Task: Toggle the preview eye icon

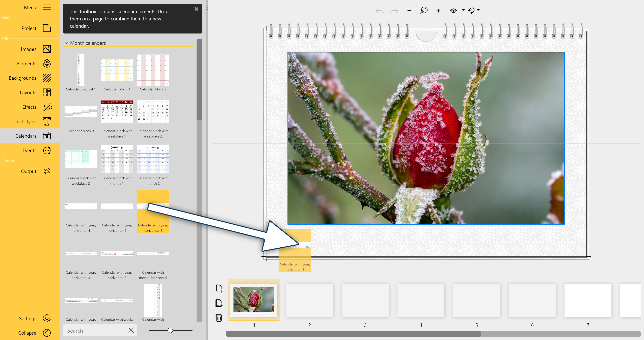Action: 453,11
